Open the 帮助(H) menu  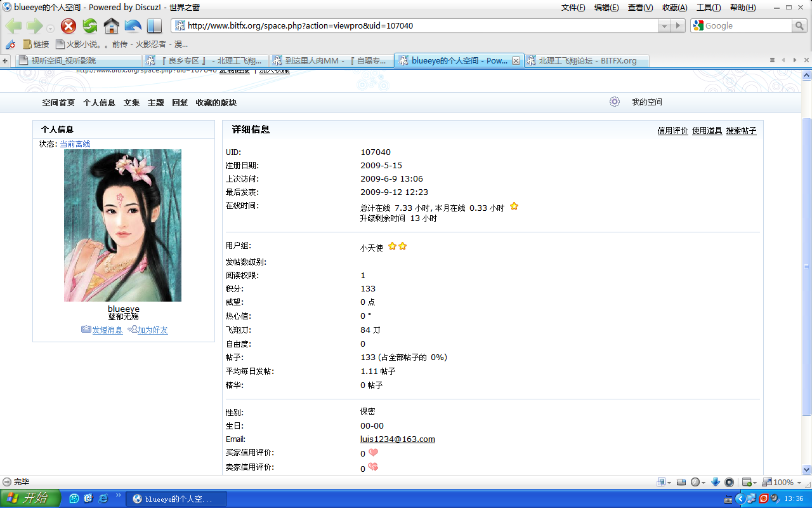click(x=743, y=8)
